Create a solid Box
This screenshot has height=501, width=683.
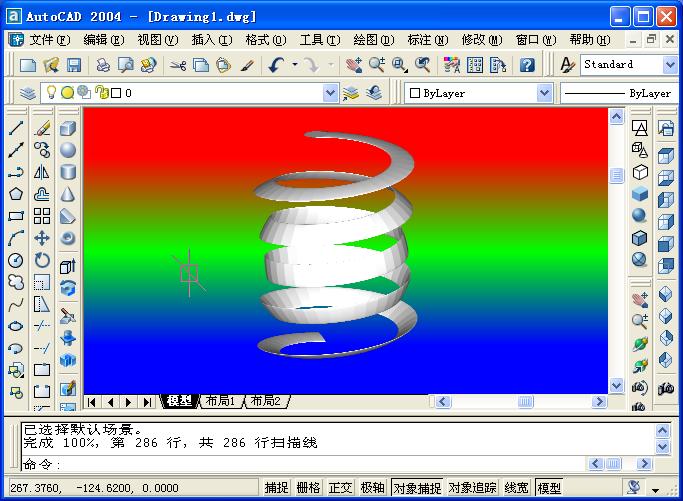coord(68,128)
